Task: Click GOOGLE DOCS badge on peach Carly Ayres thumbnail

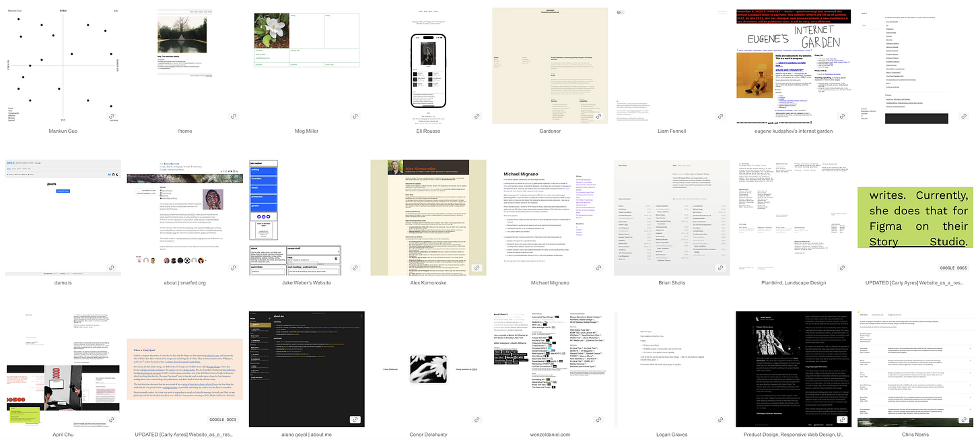Action: click(223, 419)
